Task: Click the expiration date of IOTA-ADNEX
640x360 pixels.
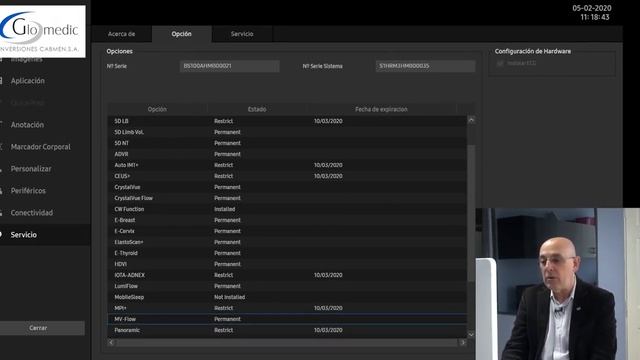Action: pos(328,276)
